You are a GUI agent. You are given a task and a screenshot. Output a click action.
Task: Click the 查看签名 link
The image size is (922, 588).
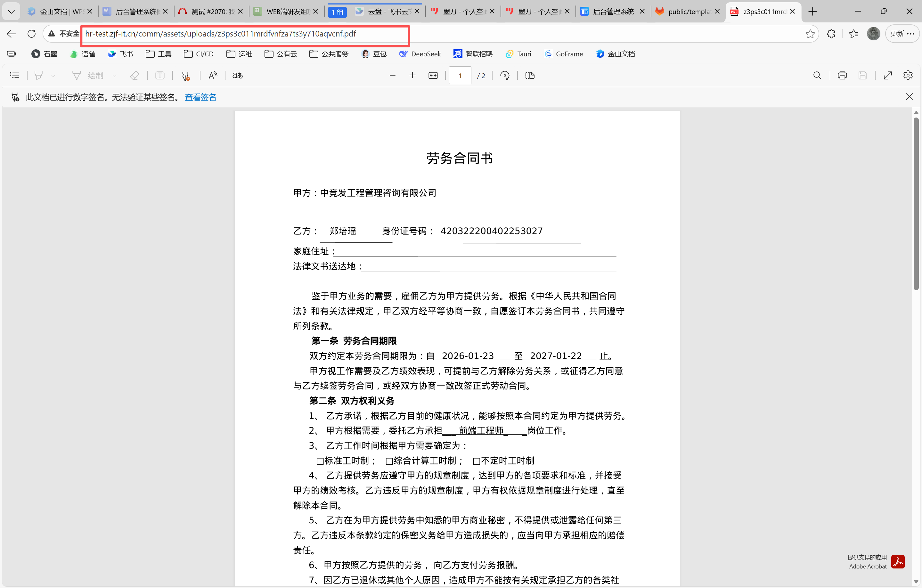pos(200,97)
